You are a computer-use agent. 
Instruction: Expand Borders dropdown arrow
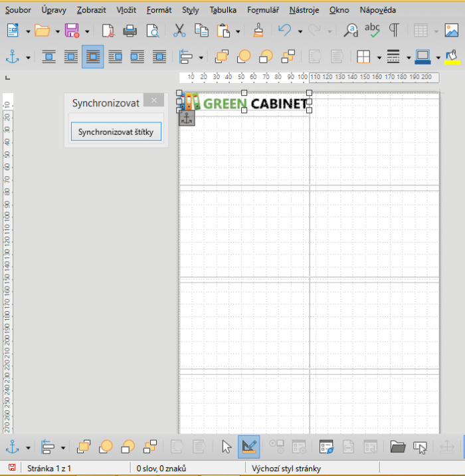point(379,57)
